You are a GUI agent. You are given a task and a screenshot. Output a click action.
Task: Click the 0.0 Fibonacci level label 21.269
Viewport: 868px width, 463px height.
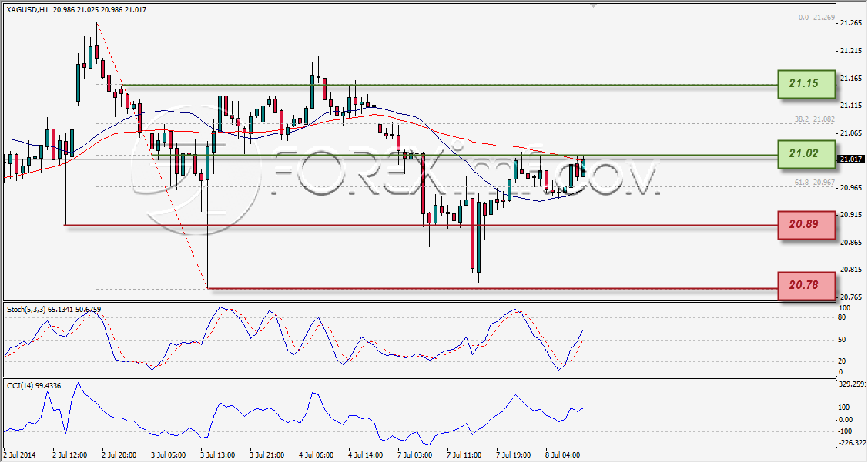[816, 18]
